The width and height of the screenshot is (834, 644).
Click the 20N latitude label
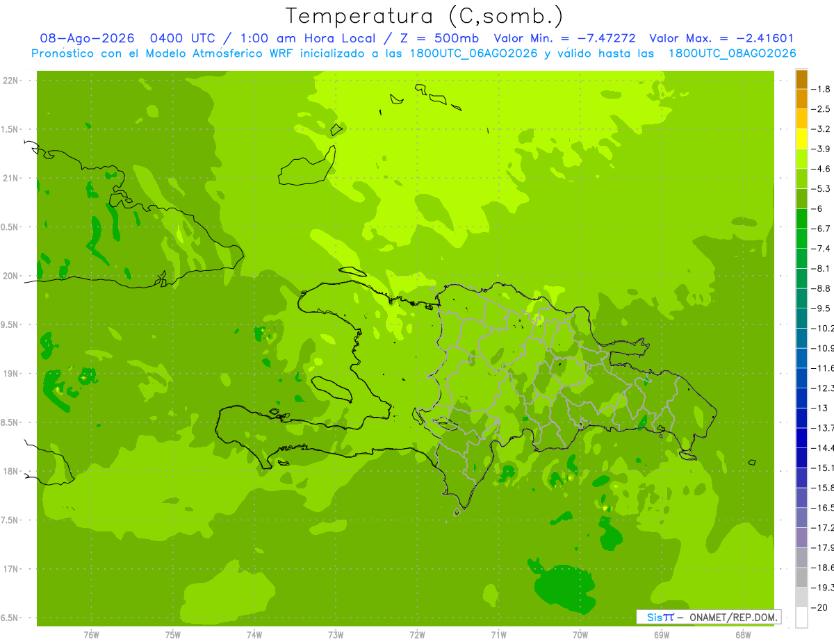click(12, 276)
